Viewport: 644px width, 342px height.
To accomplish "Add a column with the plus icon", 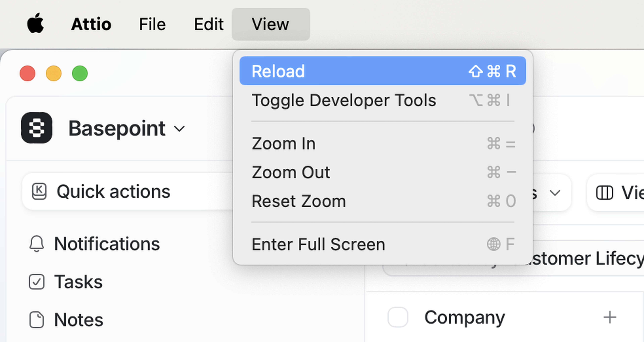I will [610, 317].
